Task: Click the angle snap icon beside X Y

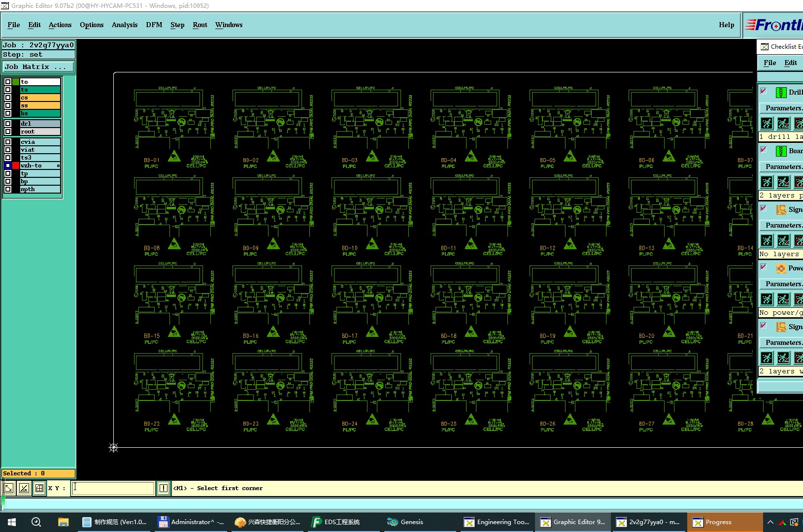Action: [x=24, y=488]
